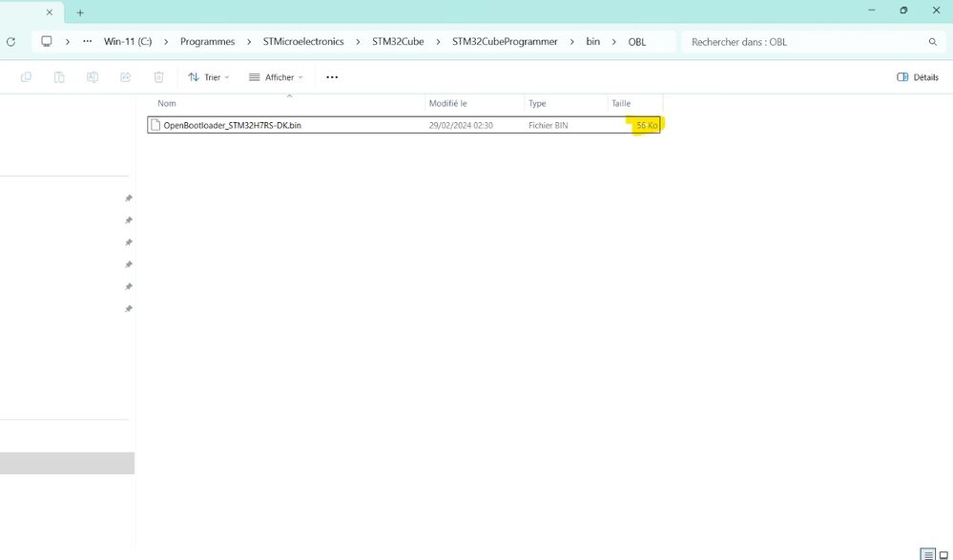The width and height of the screenshot is (953, 560).
Task: Click the BIN file icon next to OpenBootloader
Action: [x=155, y=125]
